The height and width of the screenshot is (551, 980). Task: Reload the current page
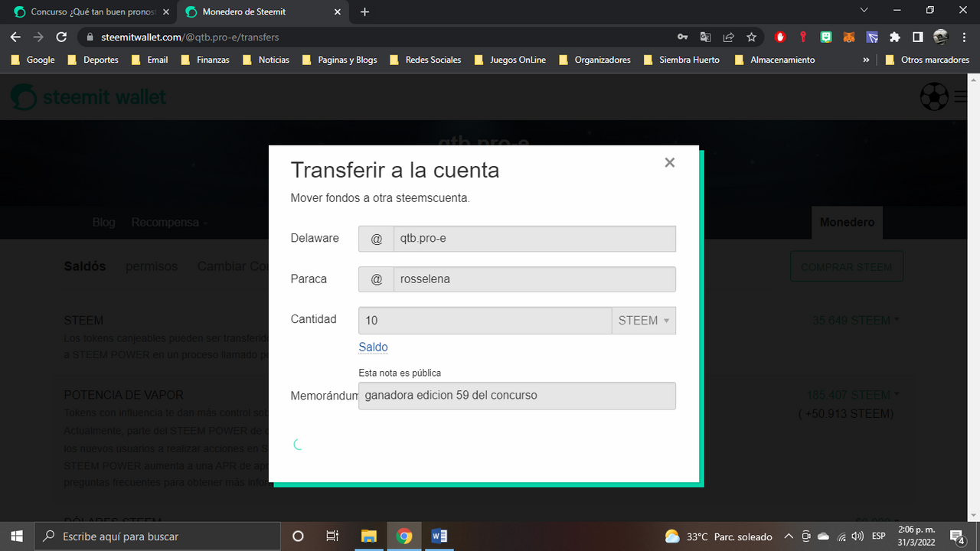pyautogui.click(x=61, y=37)
